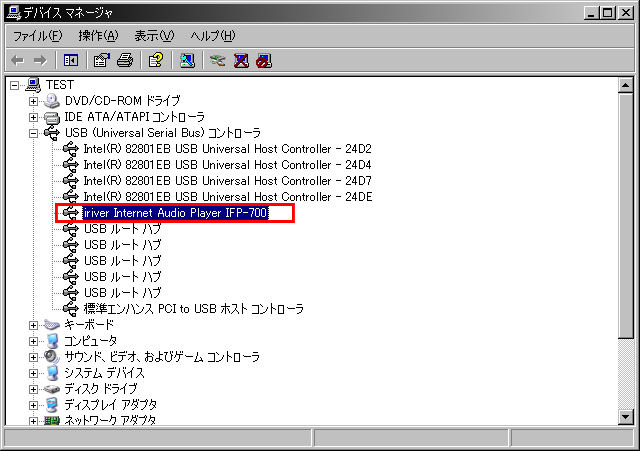Click the scrollbar down arrow
640x451 pixels.
(625, 417)
